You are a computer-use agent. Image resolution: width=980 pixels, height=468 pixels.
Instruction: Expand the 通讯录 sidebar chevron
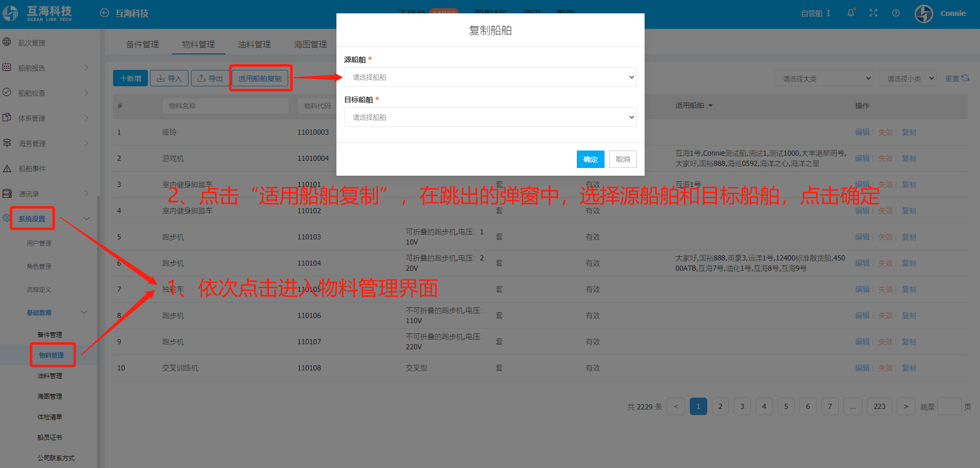[86, 194]
